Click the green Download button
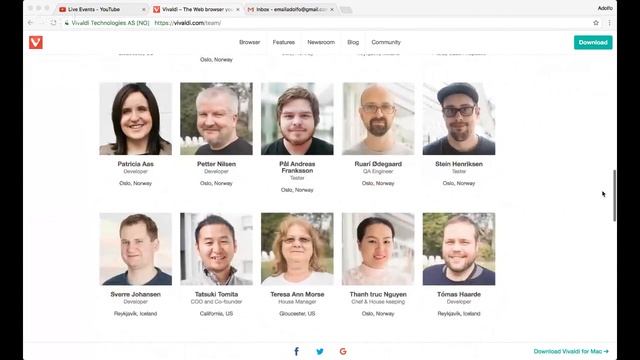640x360 pixels. click(x=593, y=42)
